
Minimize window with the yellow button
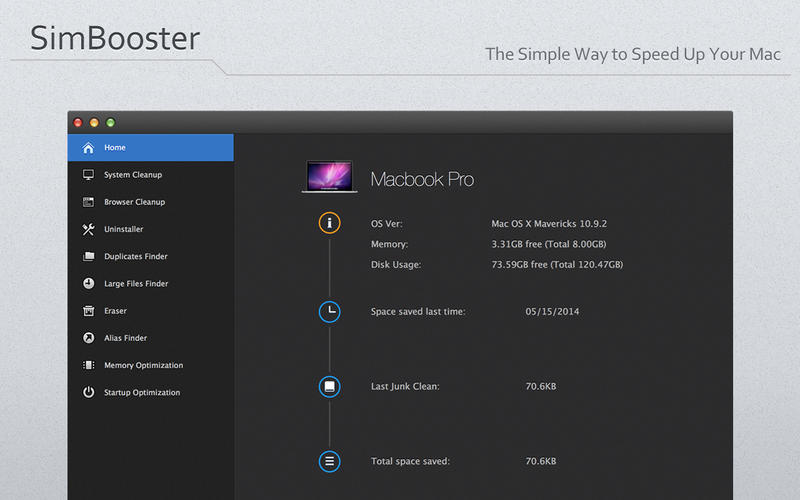[x=94, y=122]
